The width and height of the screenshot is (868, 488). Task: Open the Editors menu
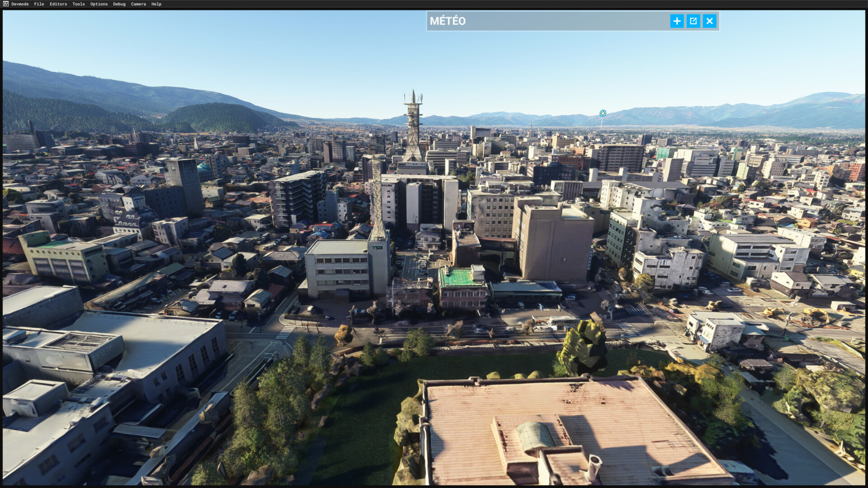(58, 4)
